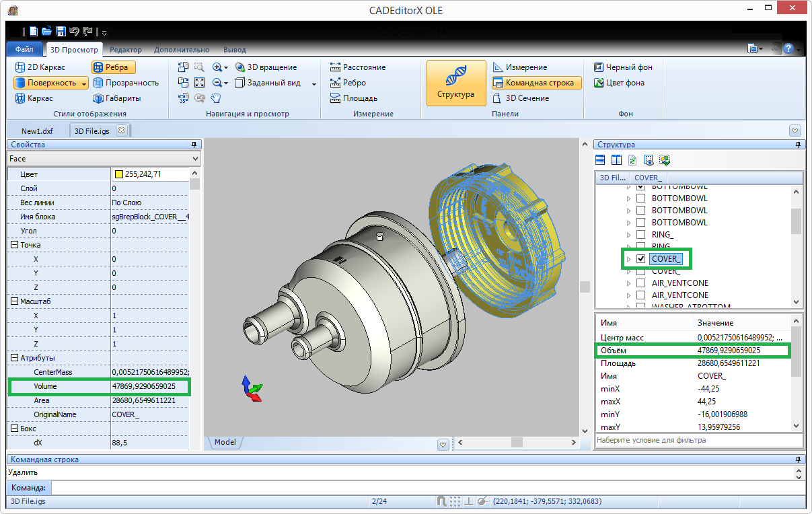Click the 3D вращение orbit tool
This screenshot has width=812, height=514.
click(266, 67)
